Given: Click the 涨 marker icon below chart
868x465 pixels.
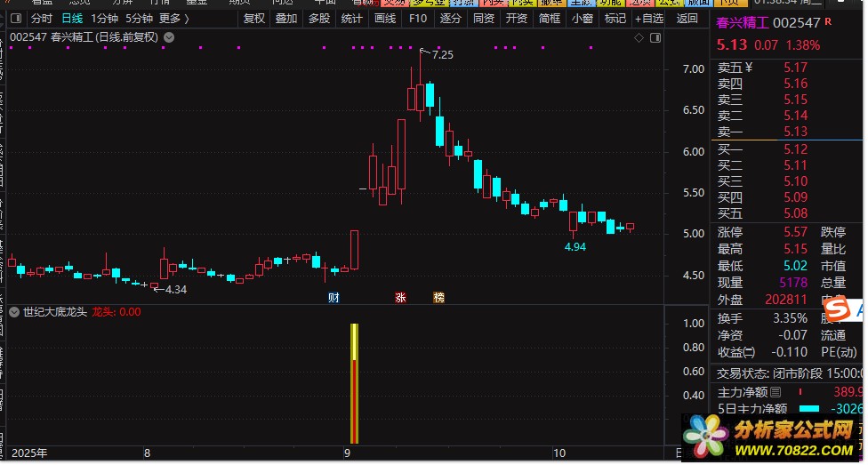Looking at the screenshot, I should [400, 297].
